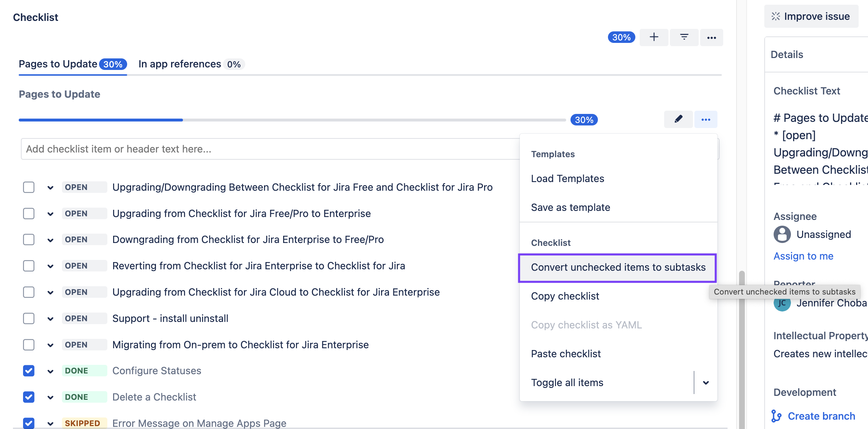
Task: Add a new checklist item using the plus icon
Action: pos(654,37)
